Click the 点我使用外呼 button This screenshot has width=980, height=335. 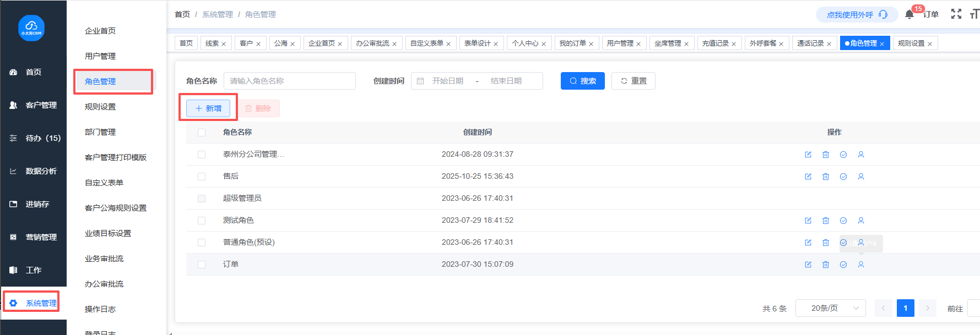tap(857, 15)
